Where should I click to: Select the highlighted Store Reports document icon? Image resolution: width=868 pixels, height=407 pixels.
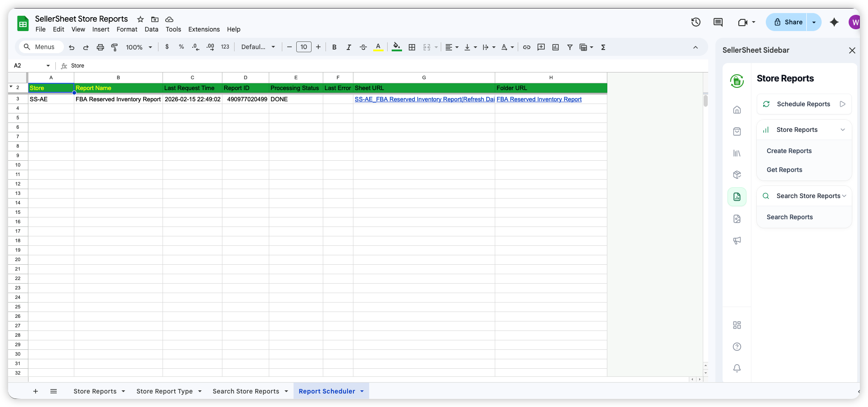pyautogui.click(x=737, y=197)
